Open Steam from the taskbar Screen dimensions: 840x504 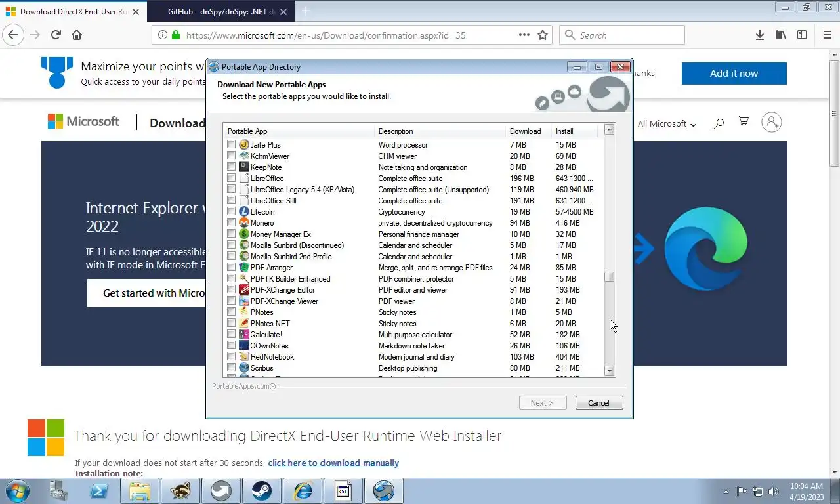pyautogui.click(x=262, y=491)
